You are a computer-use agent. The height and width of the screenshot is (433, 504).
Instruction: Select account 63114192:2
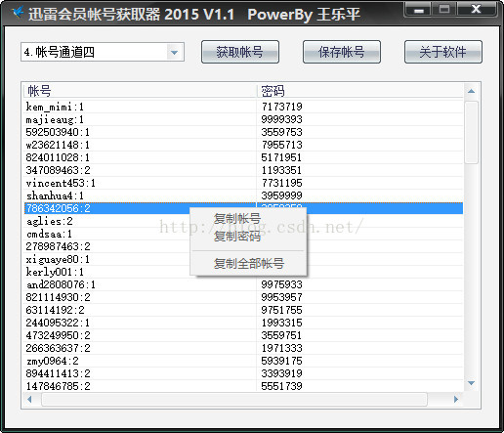click(x=55, y=310)
